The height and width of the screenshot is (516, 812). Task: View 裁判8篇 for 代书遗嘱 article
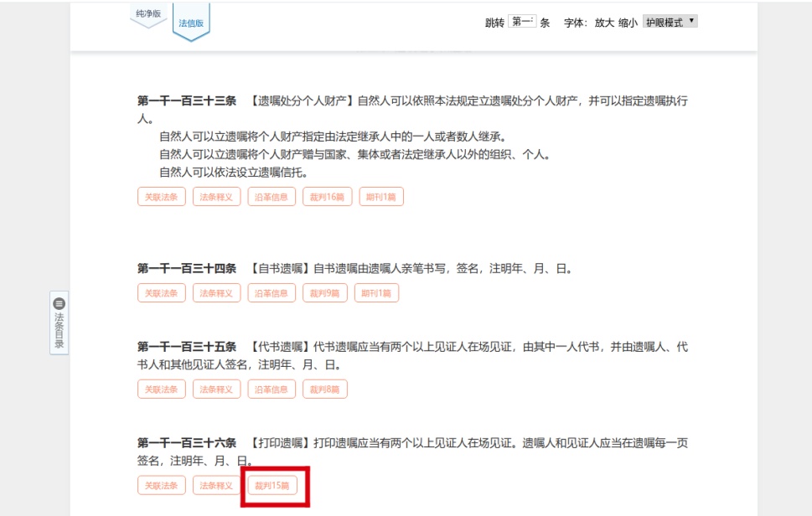(325, 389)
